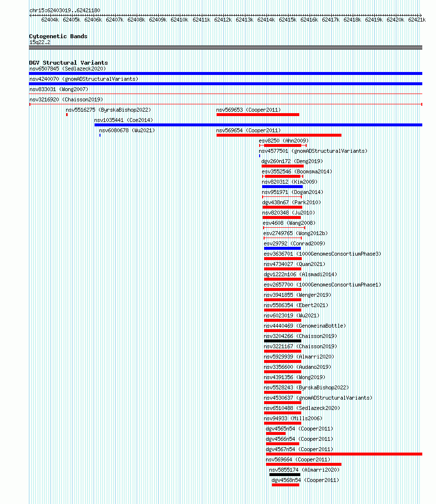Select dgv260n172 (Deng2019) variant label
This screenshot has height=504, width=436.
292,161
